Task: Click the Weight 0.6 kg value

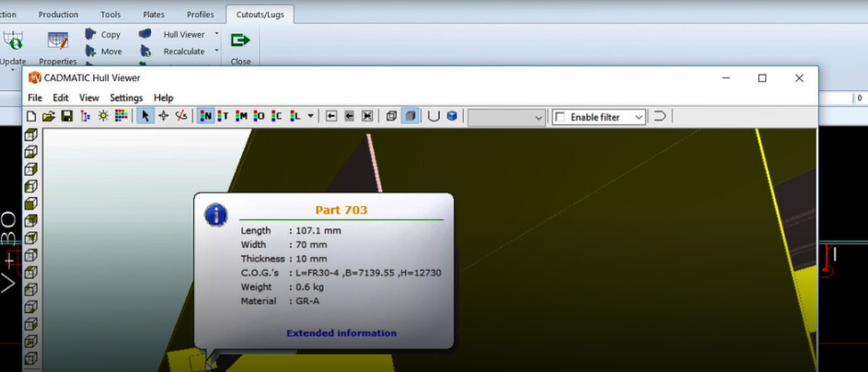Action: tap(310, 287)
